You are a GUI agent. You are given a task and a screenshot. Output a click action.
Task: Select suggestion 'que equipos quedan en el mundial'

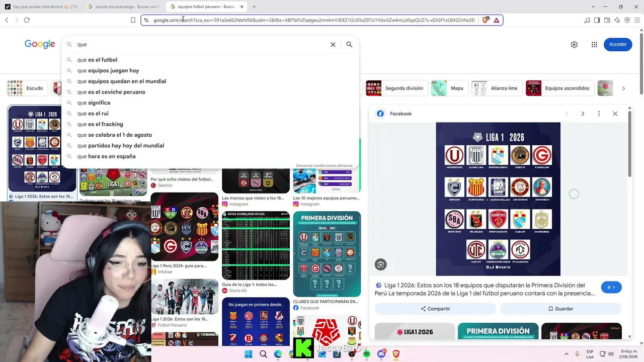[x=210, y=81]
